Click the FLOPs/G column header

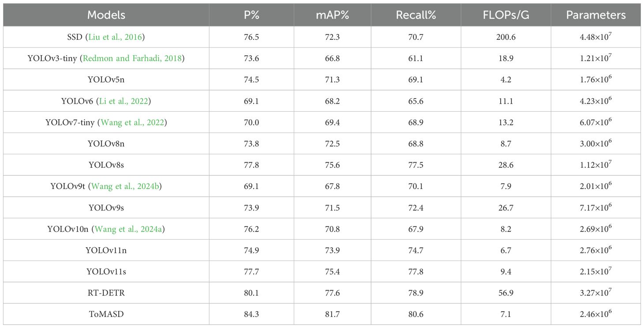point(506,15)
